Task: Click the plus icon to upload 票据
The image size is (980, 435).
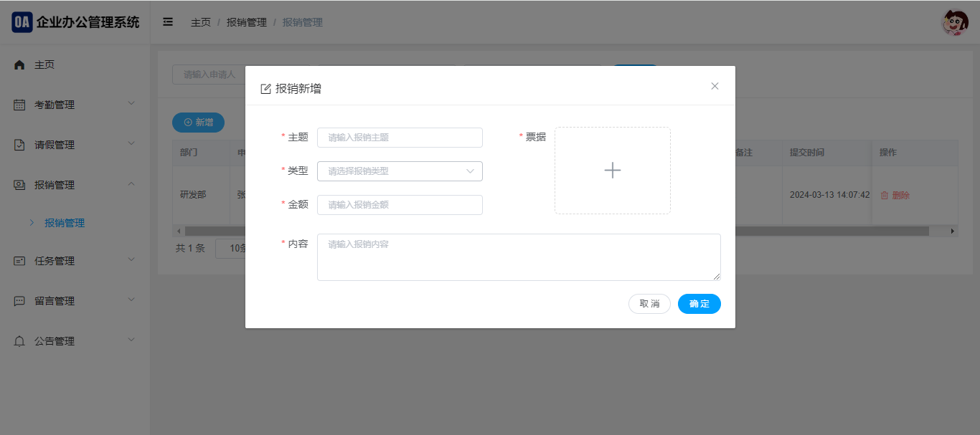Action: [x=613, y=171]
